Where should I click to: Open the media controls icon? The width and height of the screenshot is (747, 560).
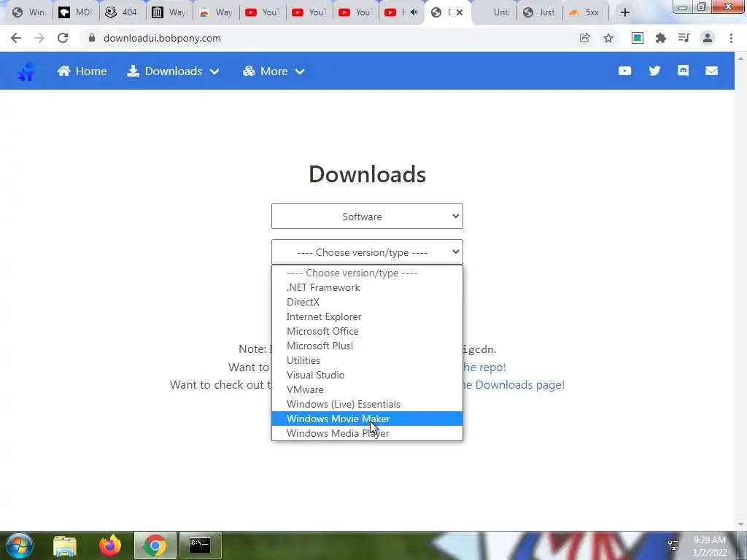[x=684, y=38]
